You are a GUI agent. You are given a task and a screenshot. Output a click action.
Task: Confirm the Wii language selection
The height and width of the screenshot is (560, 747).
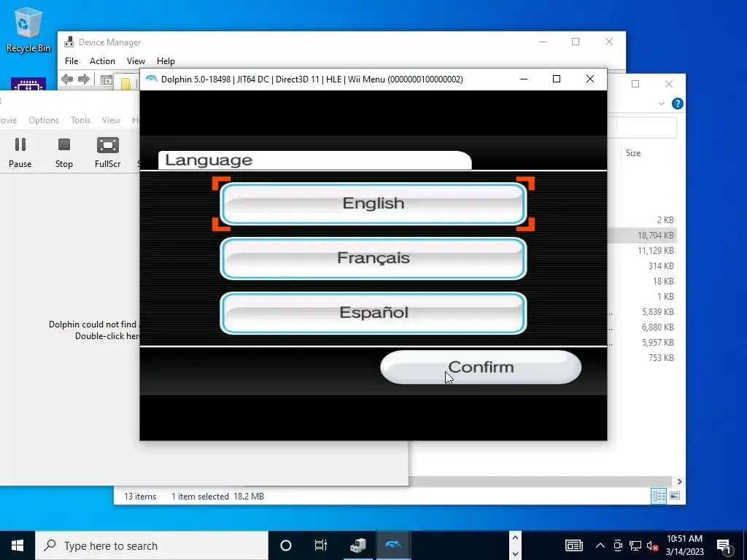click(481, 367)
